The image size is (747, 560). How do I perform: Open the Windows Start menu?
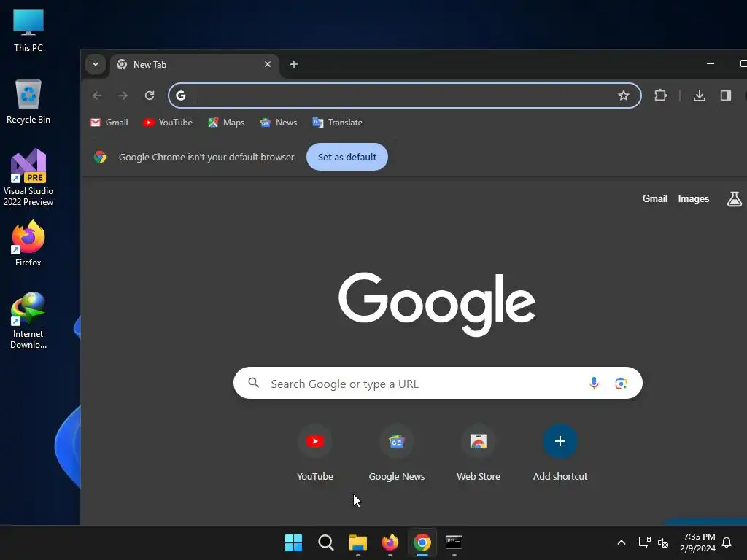tap(293, 542)
